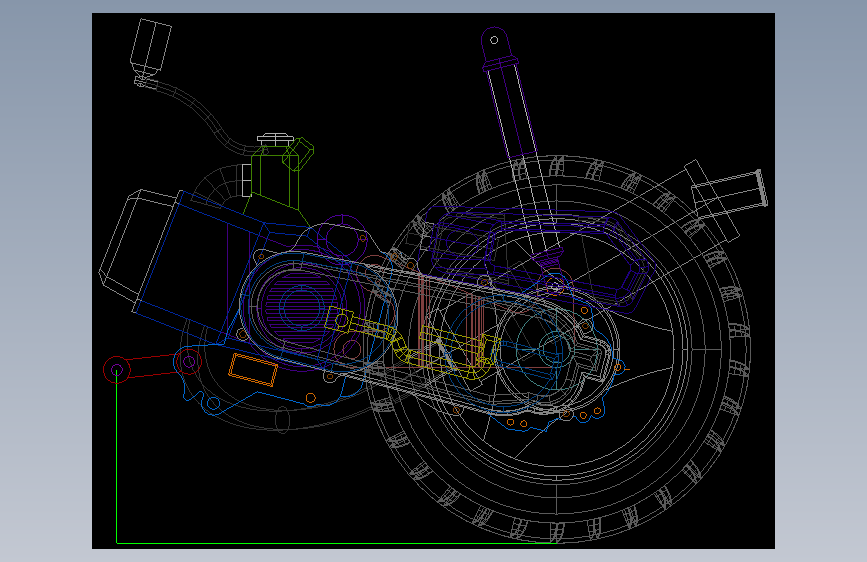Screen dimensions: 867x562
Task: Select the yellow linkage component in the center
Action: [x=413, y=343]
